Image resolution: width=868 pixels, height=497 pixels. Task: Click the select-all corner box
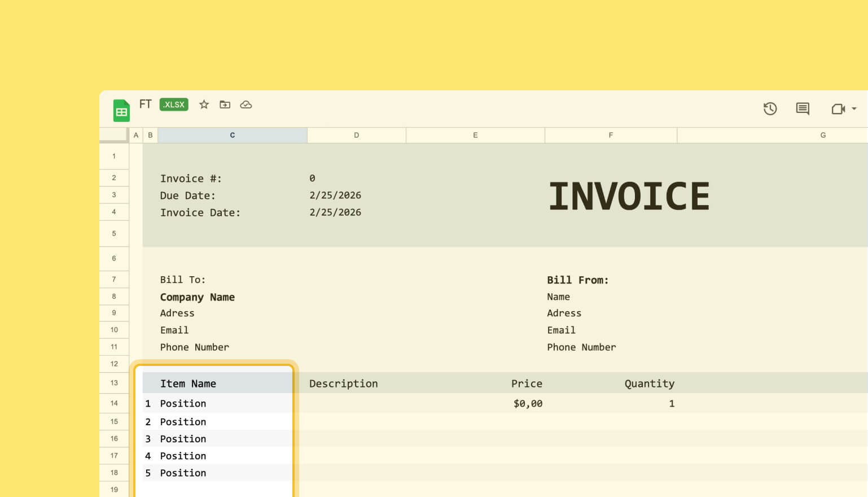click(x=113, y=134)
